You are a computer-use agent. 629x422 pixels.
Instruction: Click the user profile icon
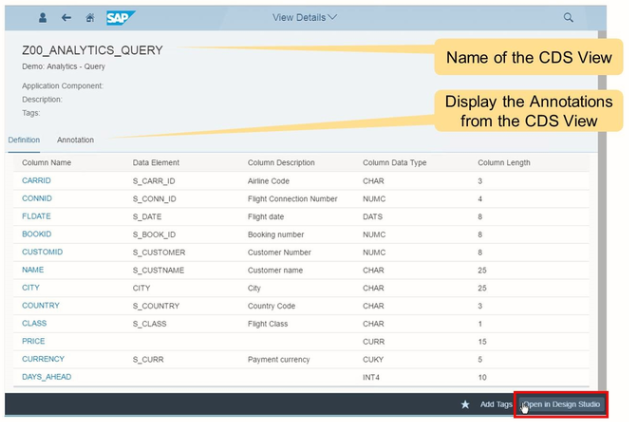[43, 18]
